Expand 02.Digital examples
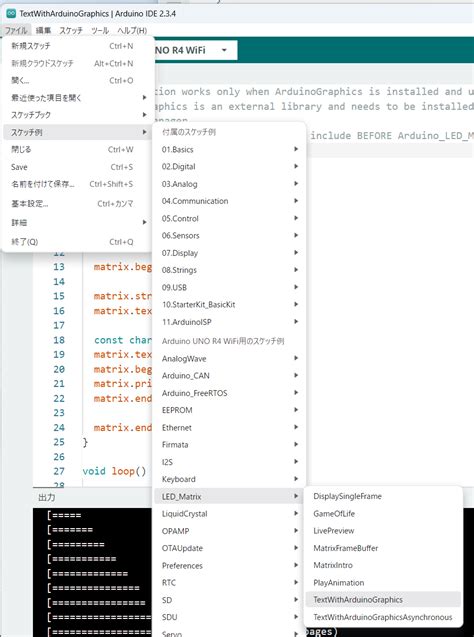 [x=229, y=167]
